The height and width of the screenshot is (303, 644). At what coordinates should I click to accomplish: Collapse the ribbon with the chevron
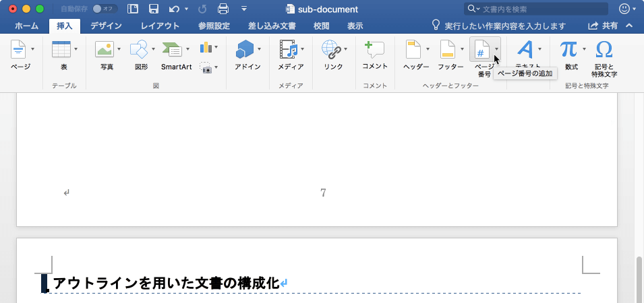(x=629, y=26)
